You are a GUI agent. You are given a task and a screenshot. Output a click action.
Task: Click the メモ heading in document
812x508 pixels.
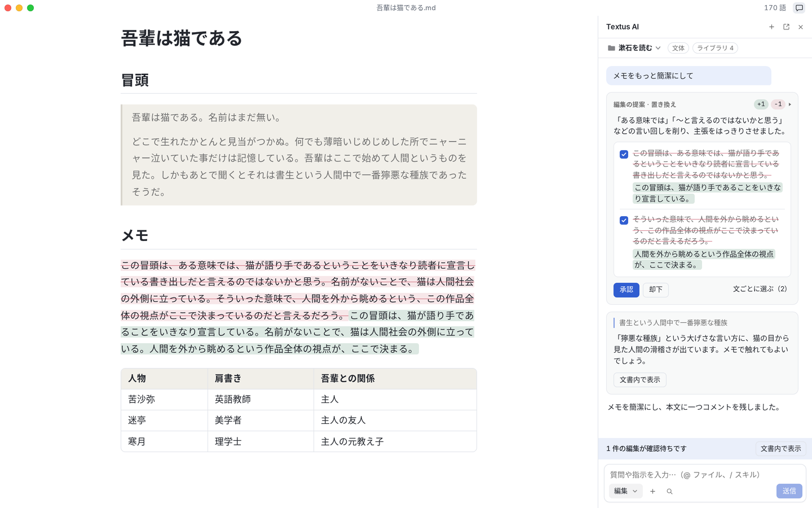[x=135, y=235]
